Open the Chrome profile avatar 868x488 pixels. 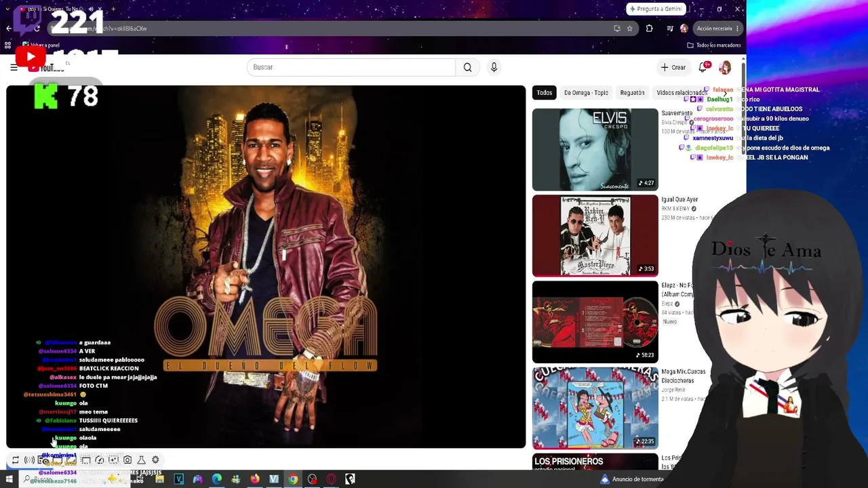[684, 28]
